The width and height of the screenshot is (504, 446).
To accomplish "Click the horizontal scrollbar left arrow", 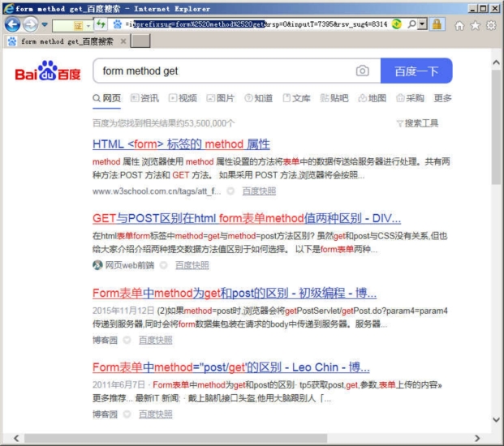I will click(x=16, y=438).
